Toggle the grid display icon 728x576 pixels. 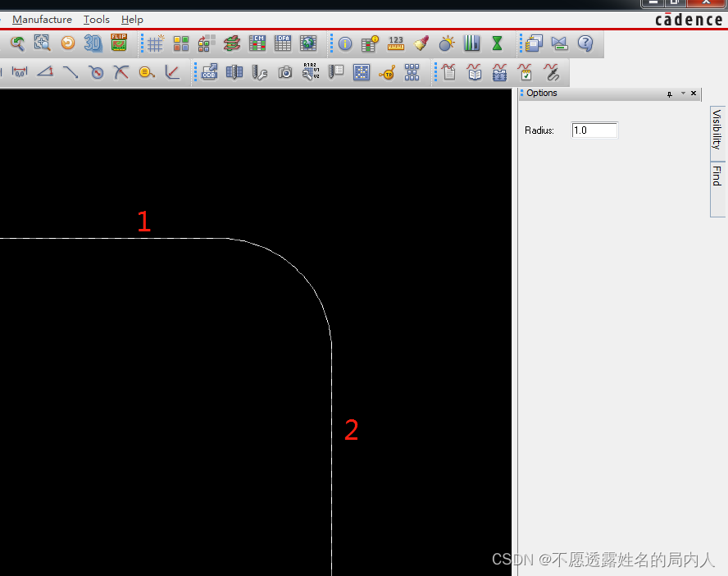tap(156, 43)
